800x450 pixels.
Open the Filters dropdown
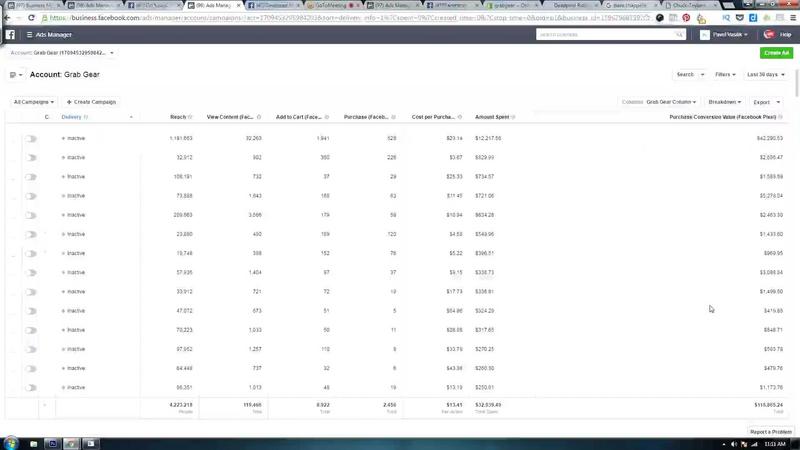tap(725, 74)
